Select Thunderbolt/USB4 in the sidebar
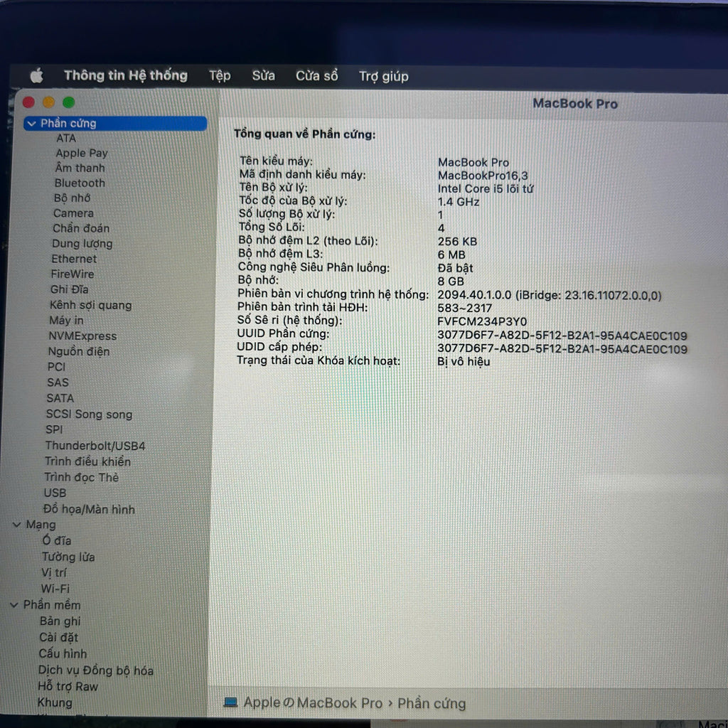This screenshot has width=728, height=728. coord(95,446)
